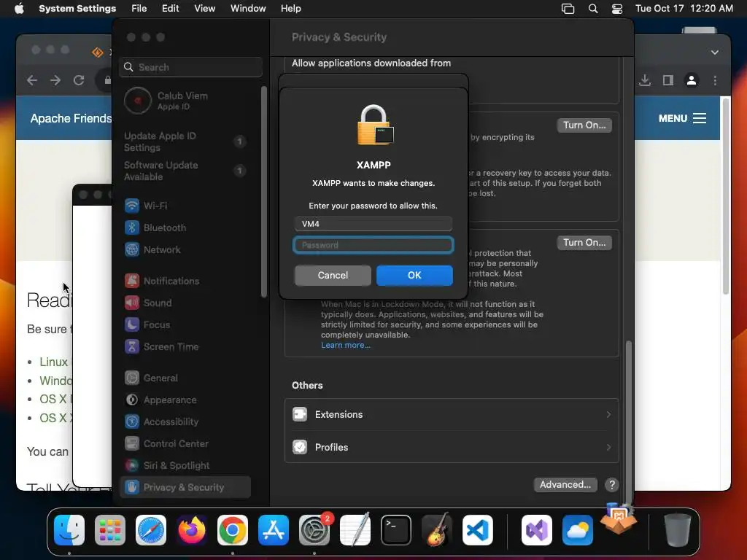Click Chrome back arrow button
Viewport: 747px width, 560px height.
point(32,80)
